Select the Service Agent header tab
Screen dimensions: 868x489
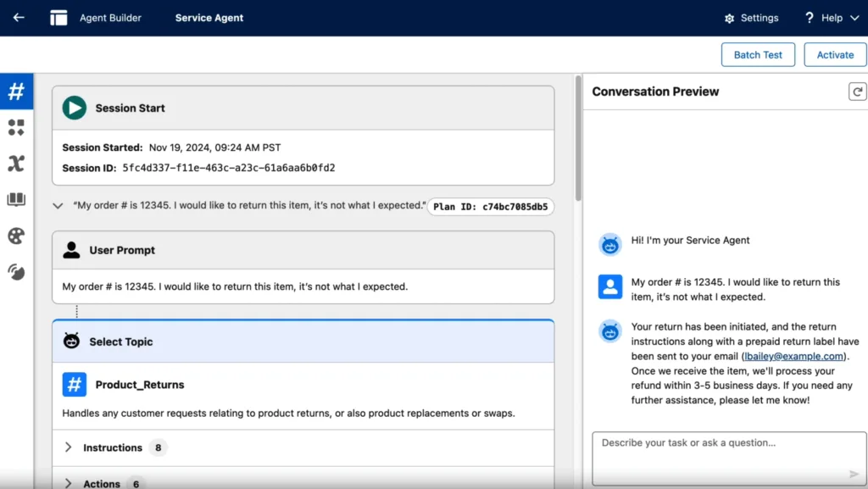click(209, 18)
